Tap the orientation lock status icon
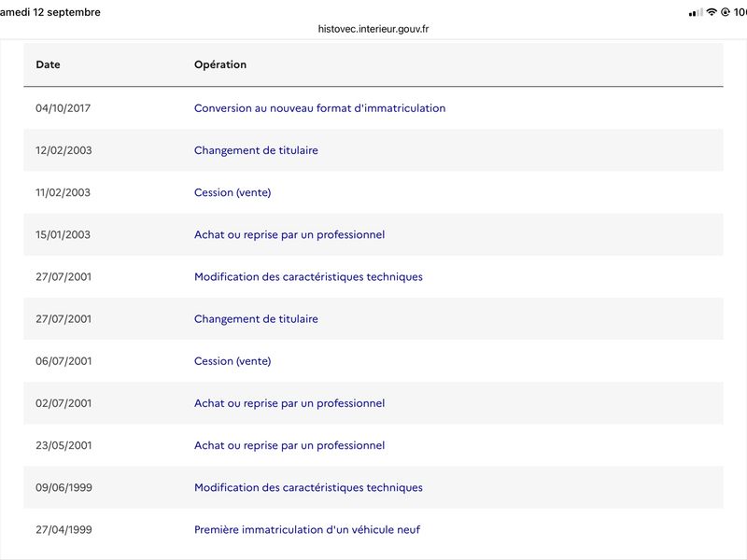This screenshot has height=560, width=747. click(726, 12)
